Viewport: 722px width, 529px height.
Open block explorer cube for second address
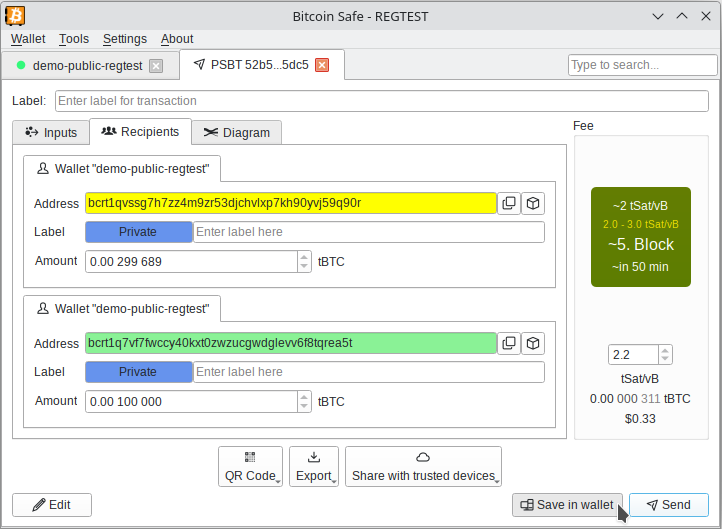533,343
